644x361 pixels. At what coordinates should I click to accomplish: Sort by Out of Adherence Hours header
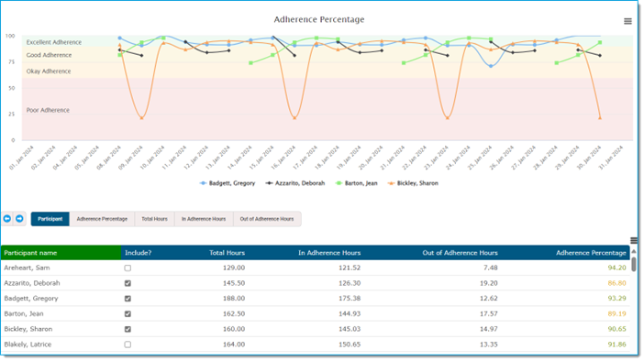460,253
